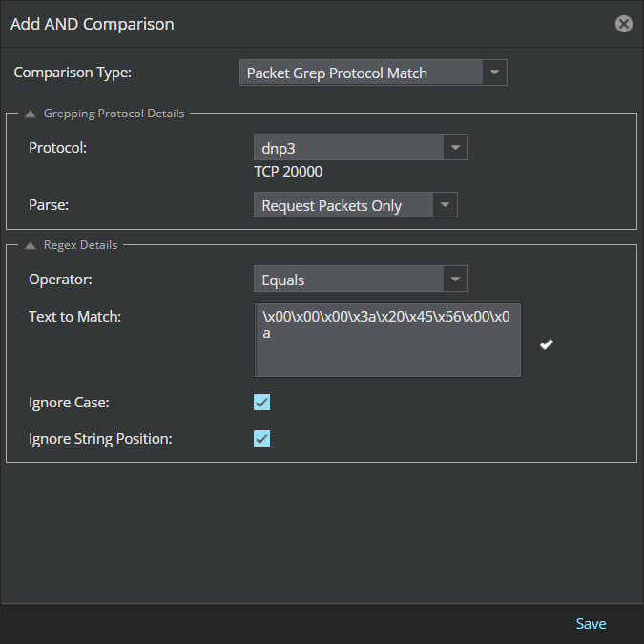Click the Add AND Comparison title
This screenshot has width=644, height=644.
coord(93,24)
